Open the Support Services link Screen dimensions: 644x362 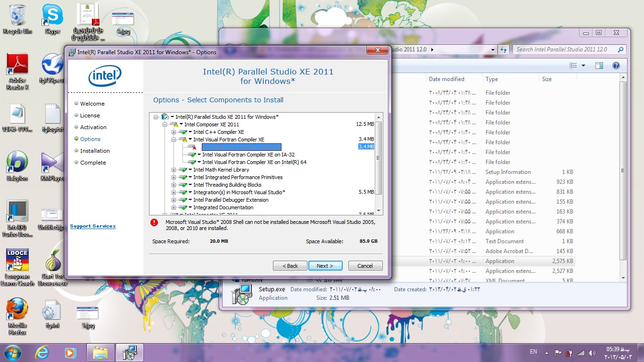[93, 226]
